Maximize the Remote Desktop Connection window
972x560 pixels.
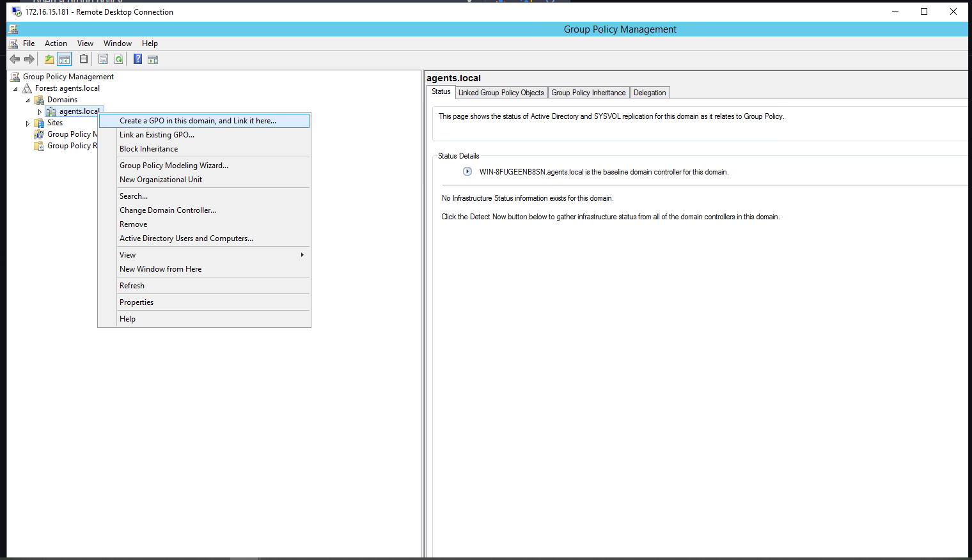[924, 12]
